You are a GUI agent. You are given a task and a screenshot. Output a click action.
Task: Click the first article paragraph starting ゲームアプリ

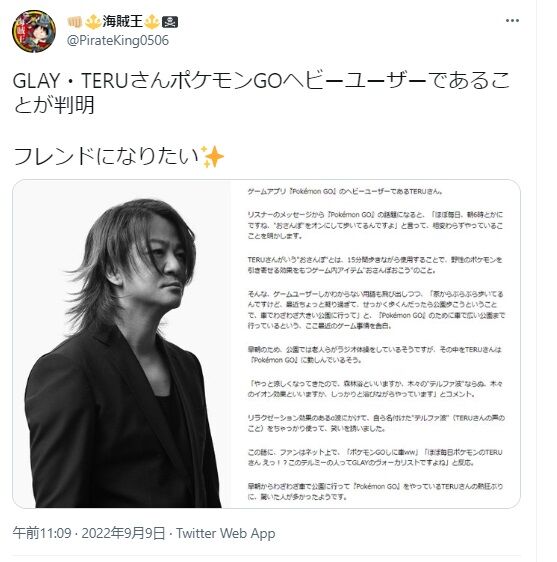pyautogui.click(x=345, y=191)
